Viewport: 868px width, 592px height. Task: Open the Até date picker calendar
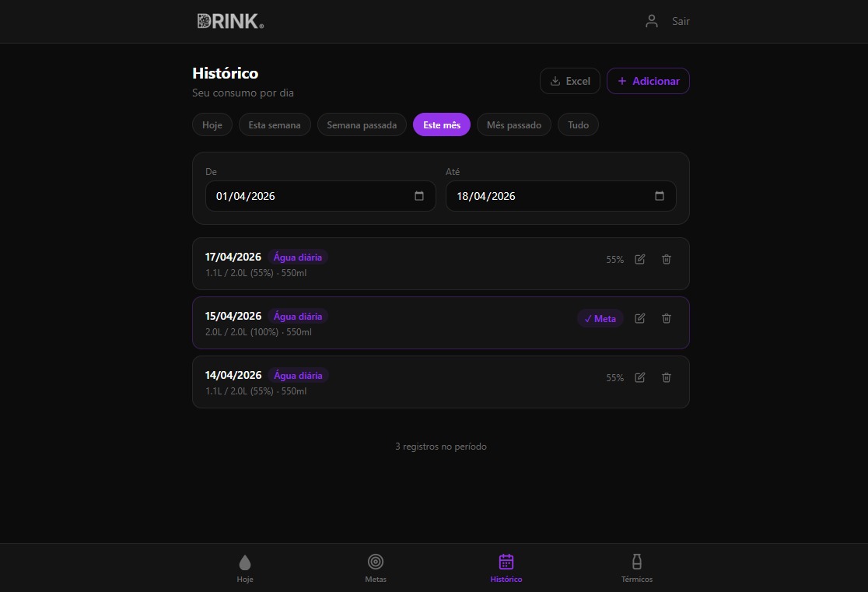(x=659, y=196)
